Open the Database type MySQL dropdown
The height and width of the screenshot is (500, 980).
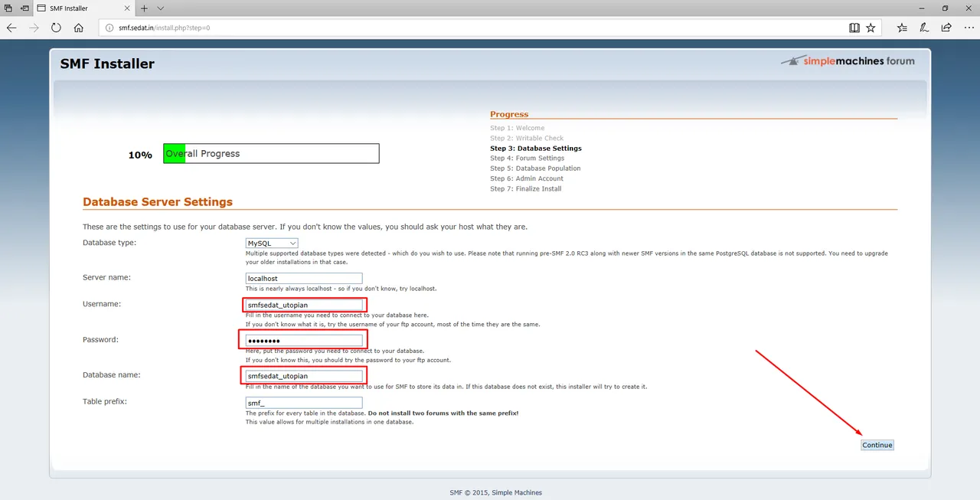[272, 243]
